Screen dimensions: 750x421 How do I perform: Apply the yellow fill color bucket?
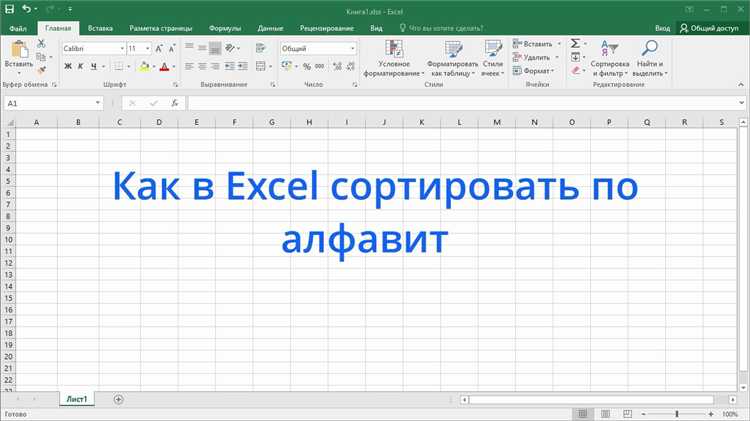[x=144, y=66]
